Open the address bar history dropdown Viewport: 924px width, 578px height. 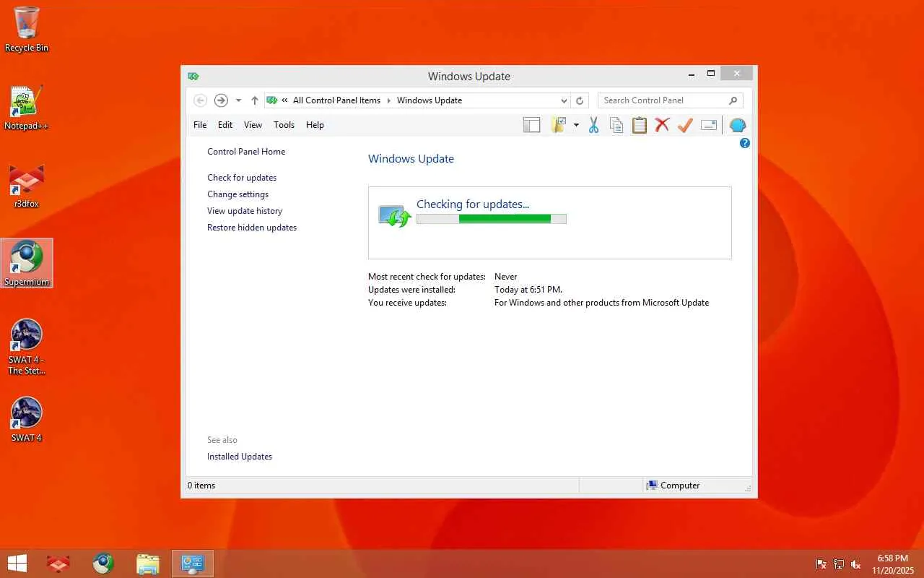click(564, 100)
